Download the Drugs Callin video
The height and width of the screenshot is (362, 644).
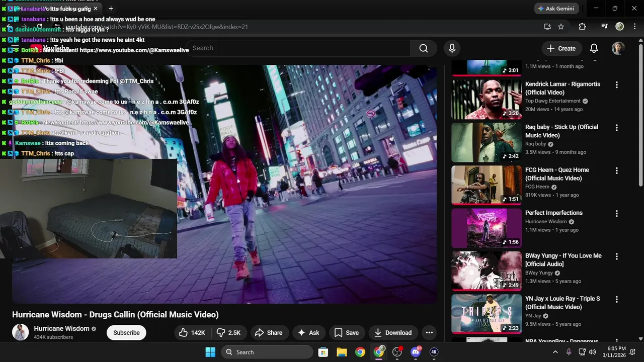coord(393,333)
